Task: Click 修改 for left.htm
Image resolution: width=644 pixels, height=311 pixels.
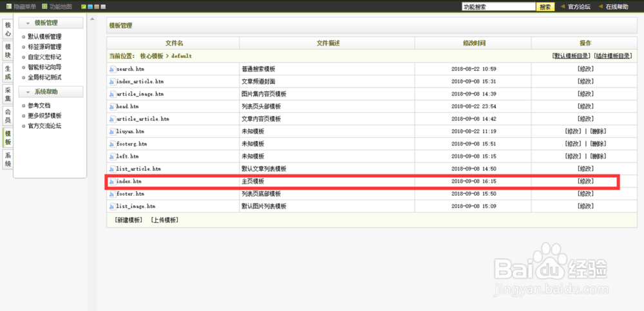Action: click(573, 156)
